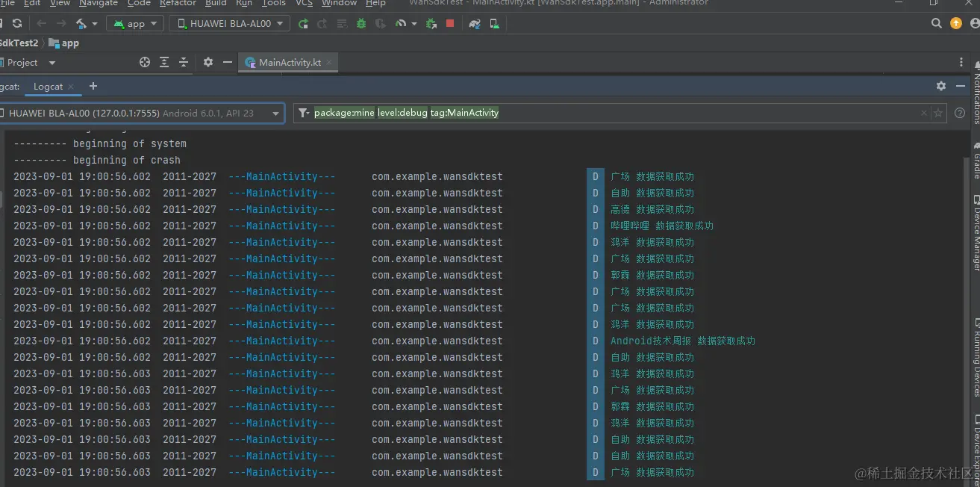Click the red Stop button
The width and height of the screenshot is (980, 487).
pyautogui.click(x=450, y=24)
